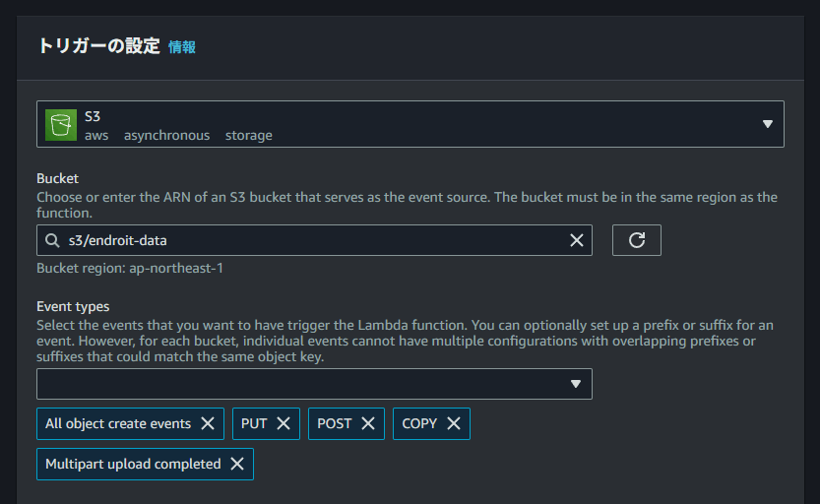Open the 情報 info link
The image size is (820, 504).
pos(182,47)
